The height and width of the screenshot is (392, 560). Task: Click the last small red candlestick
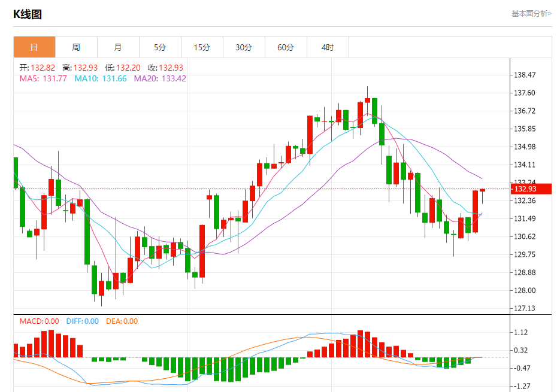[x=483, y=192]
